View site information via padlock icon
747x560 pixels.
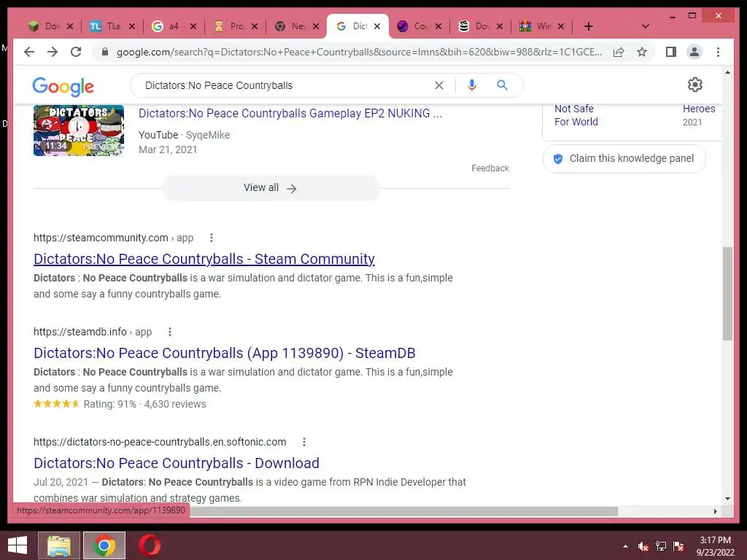pos(105,52)
